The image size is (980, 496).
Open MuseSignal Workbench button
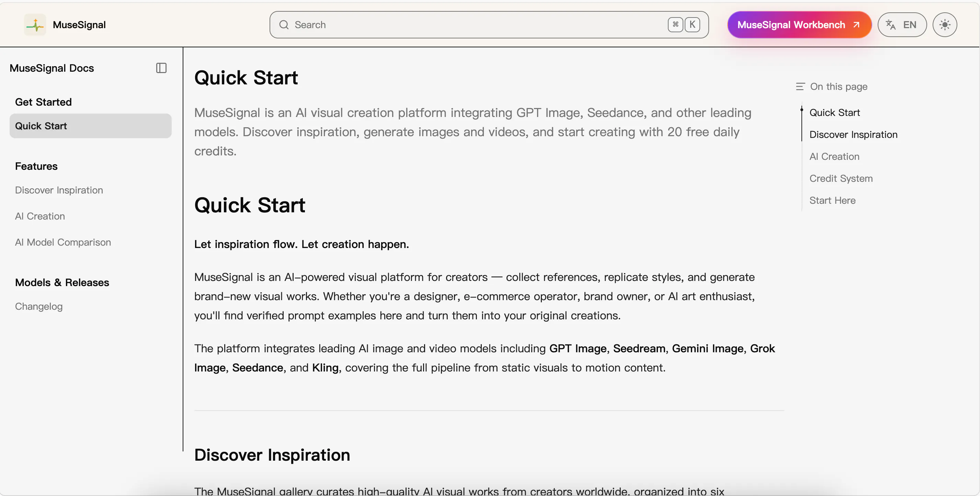point(799,25)
